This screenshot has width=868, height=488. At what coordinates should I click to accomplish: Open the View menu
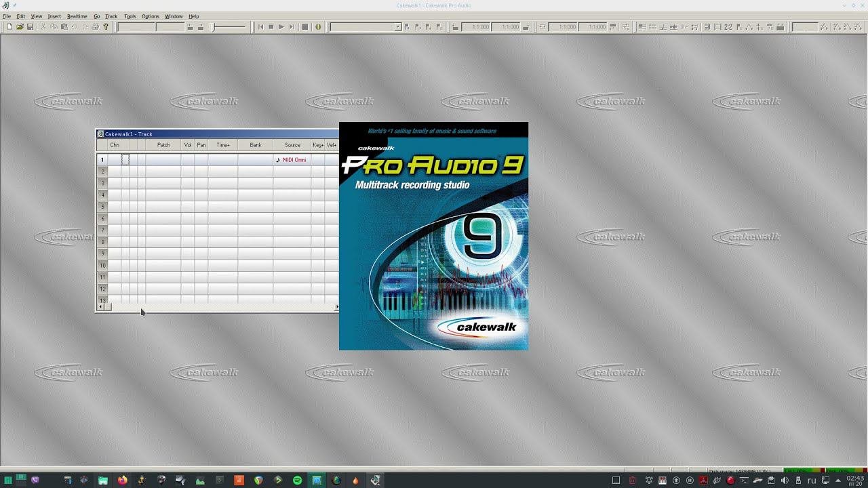(x=37, y=16)
